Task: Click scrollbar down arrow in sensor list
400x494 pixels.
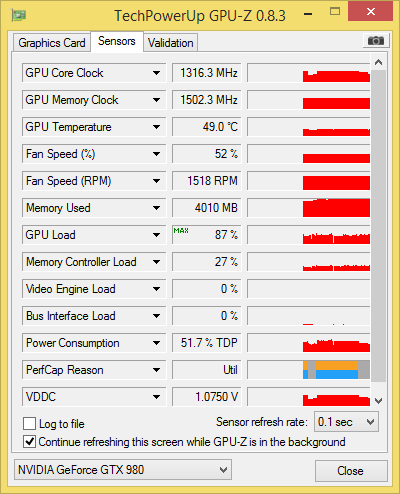Action: pyautogui.click(x=378, y=400)
